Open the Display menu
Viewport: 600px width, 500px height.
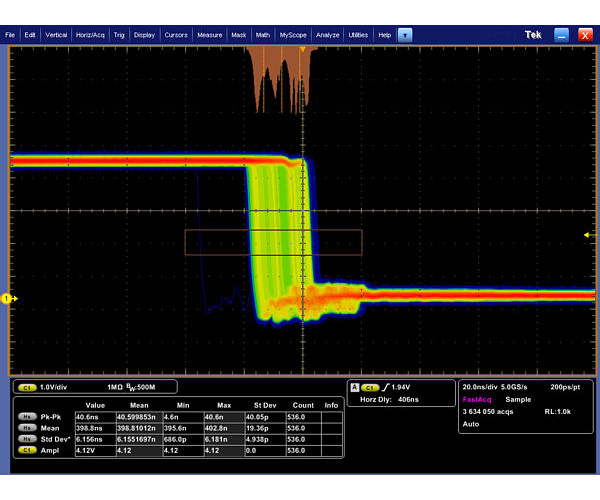(144, 35)
